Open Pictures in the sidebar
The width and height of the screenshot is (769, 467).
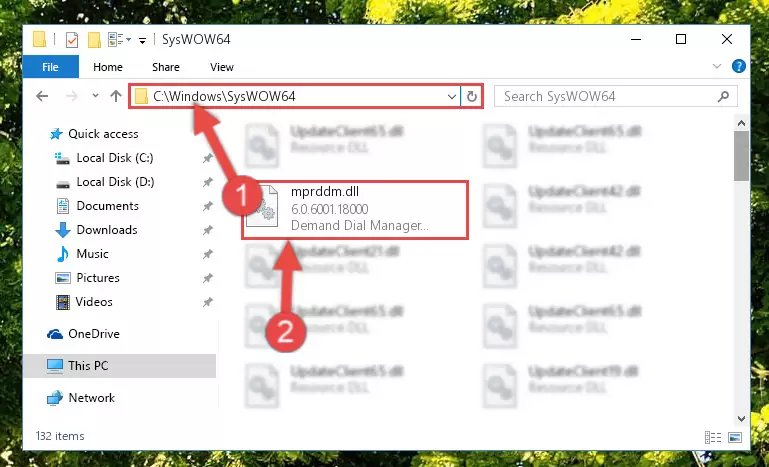tap(98, 278)
